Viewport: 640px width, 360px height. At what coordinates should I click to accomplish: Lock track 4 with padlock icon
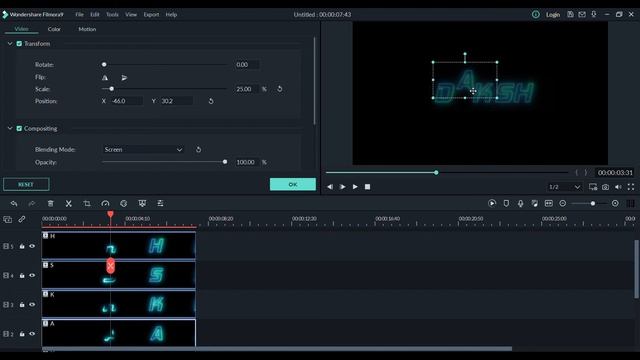tap(22, 276)
